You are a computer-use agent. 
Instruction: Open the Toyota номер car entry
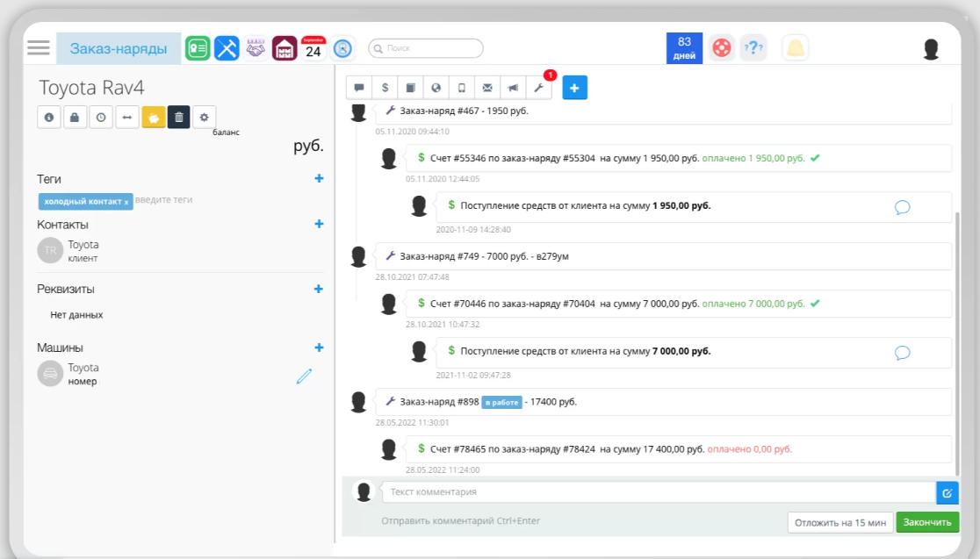pyautogui.click(x=68, y=374)
